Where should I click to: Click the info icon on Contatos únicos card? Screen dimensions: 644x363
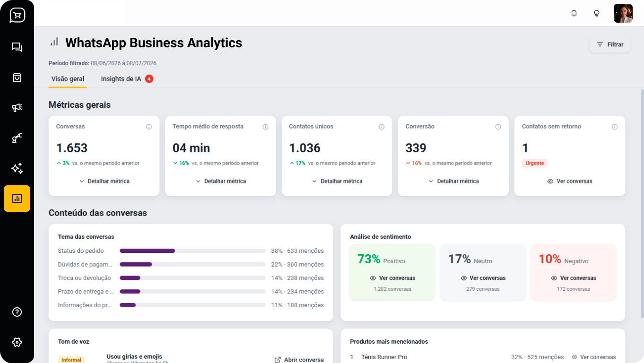tap(382, 127)
